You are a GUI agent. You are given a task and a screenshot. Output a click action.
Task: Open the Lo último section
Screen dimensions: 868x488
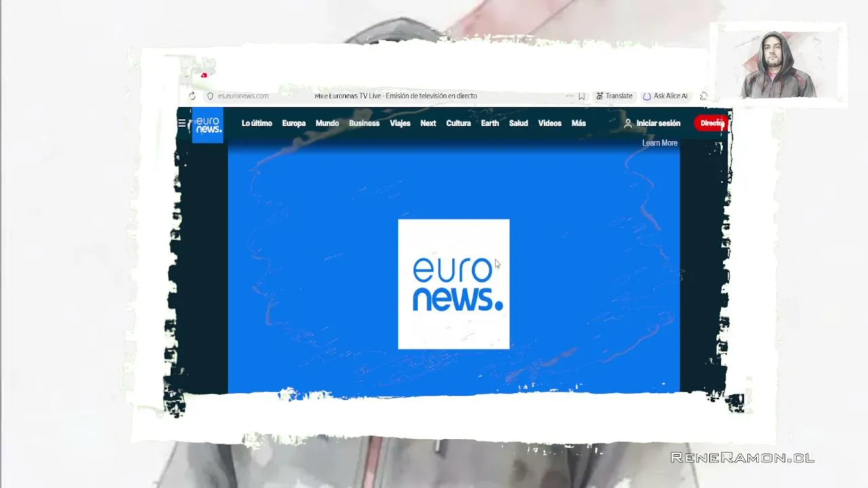257,123
